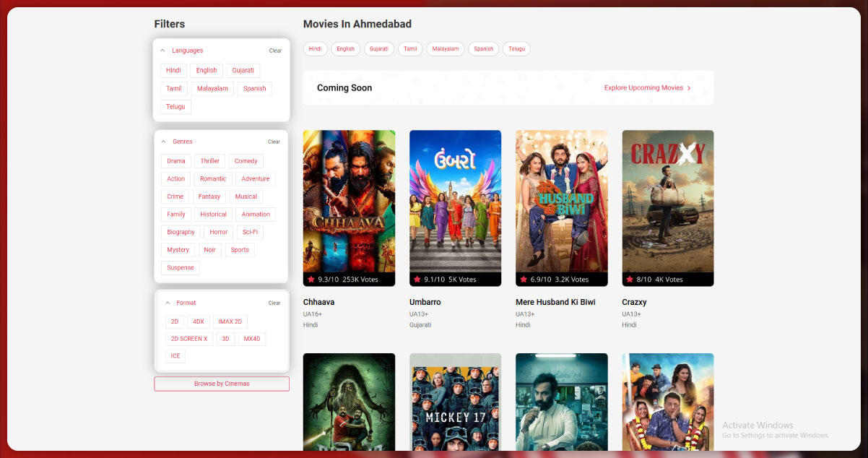Select the Hindi chip under Movies heading
Screen dimensions: 868x458
point(315,49)
